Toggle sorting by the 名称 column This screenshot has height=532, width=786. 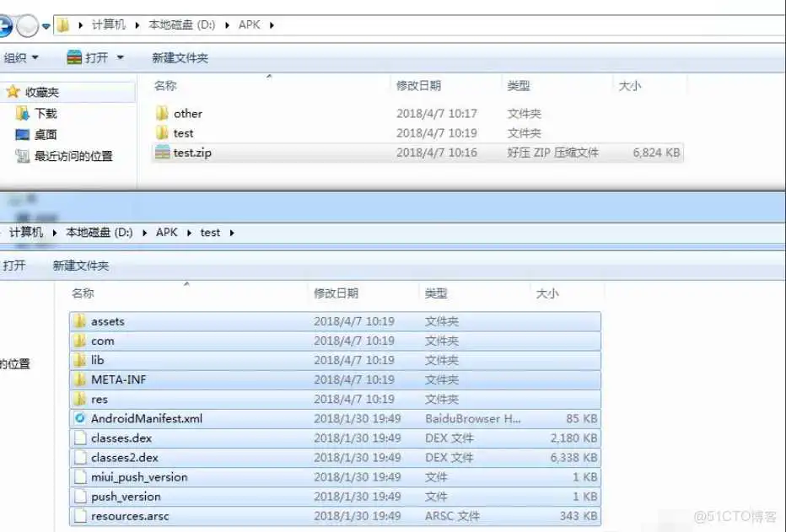[x=165, y=85]
